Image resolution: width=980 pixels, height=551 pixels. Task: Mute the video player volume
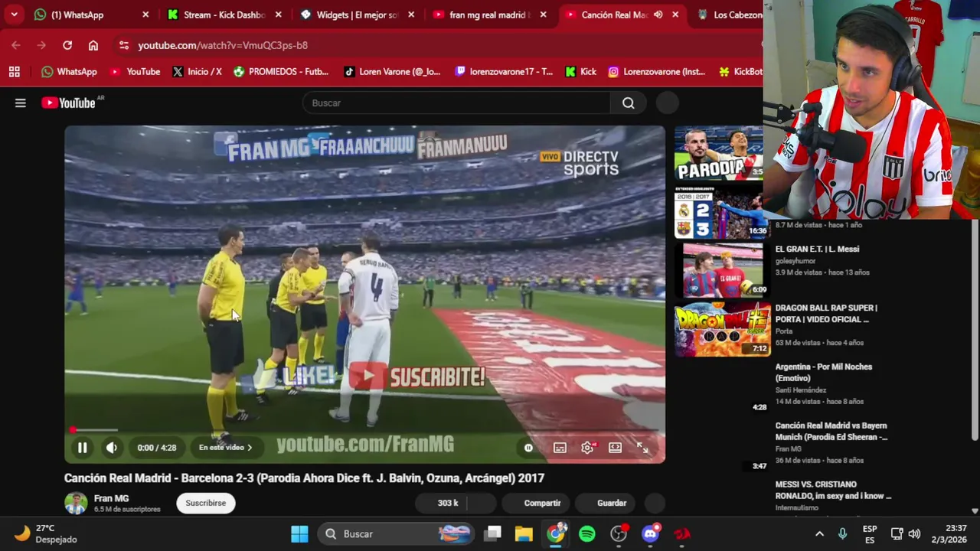[x=112, y=448]
